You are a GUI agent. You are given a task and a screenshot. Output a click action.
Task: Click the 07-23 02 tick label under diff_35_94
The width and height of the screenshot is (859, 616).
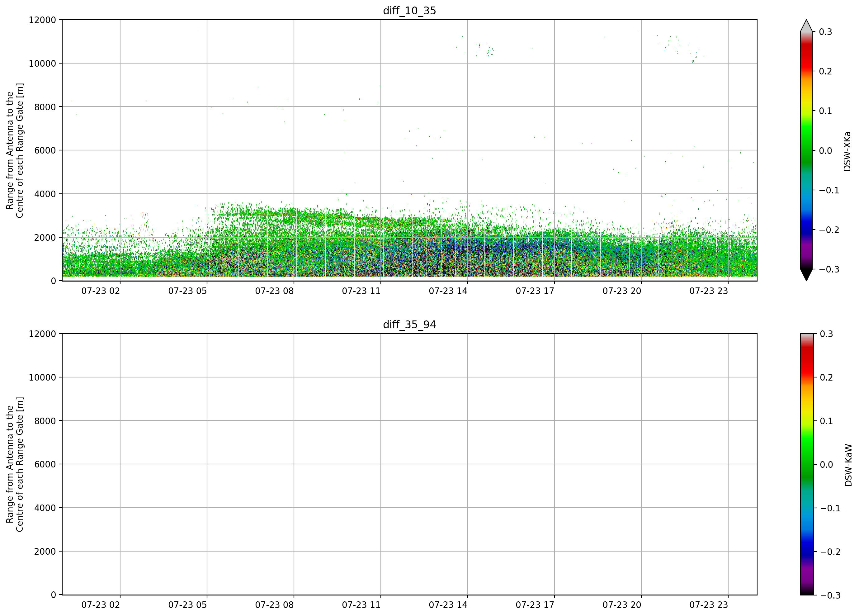[x=101, y=605]
